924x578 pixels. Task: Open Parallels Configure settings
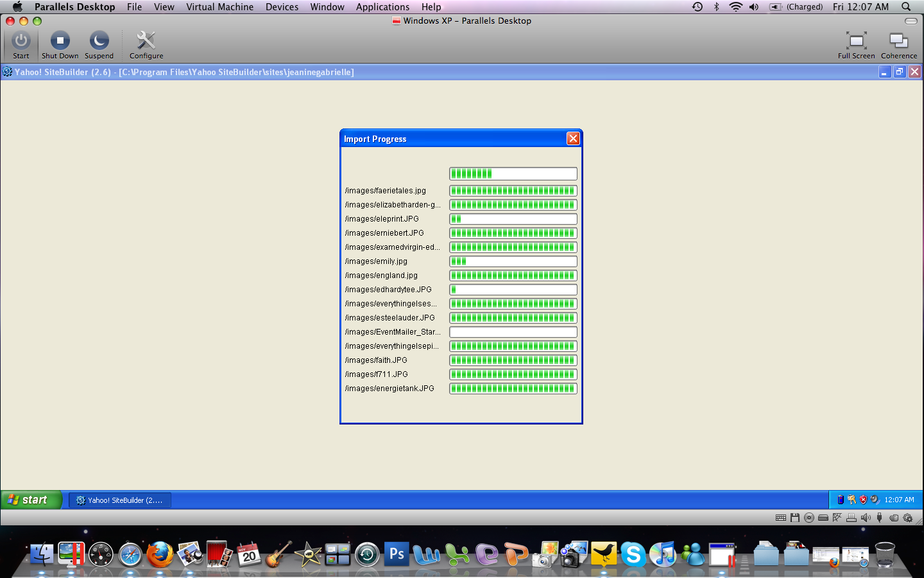(x=146, y=45)
